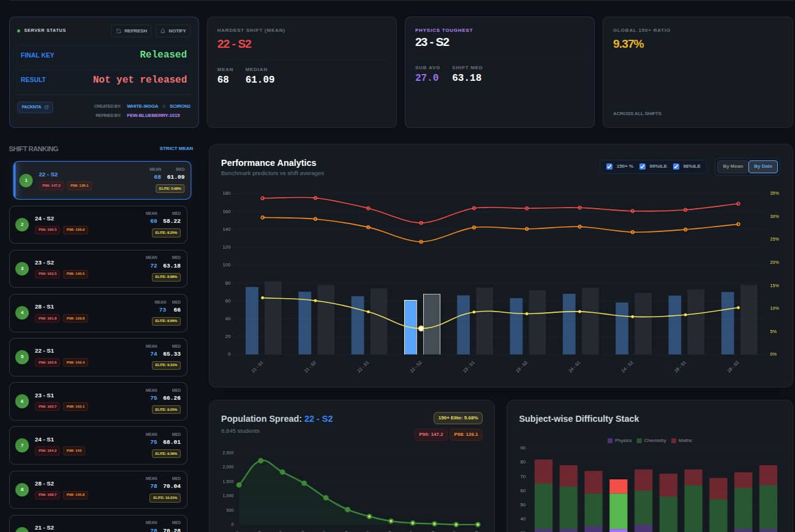
Task: Toggle the Physics legend marker in difficulty stack
Action: click(x=610, y=440)
